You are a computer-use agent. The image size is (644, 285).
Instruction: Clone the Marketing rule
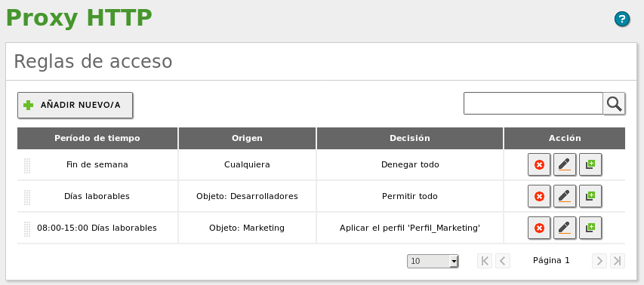pyautogui.click(x=590, y=228)
